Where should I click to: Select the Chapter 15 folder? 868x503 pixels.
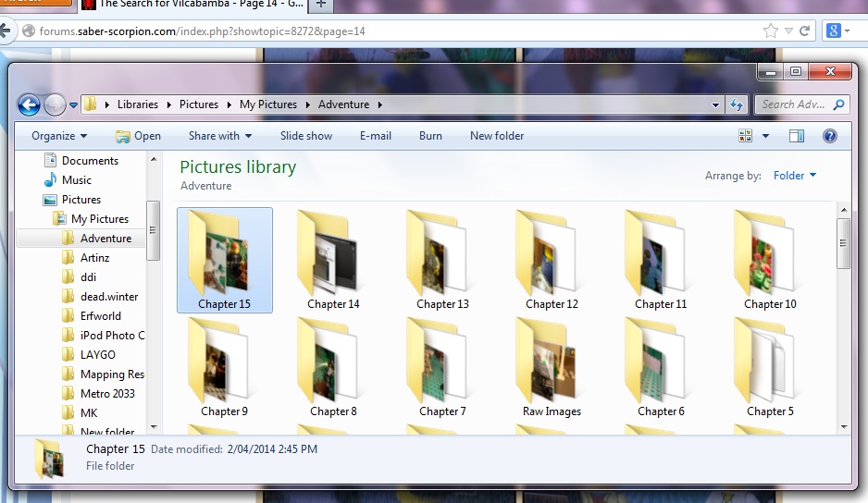tap(224, 260)
